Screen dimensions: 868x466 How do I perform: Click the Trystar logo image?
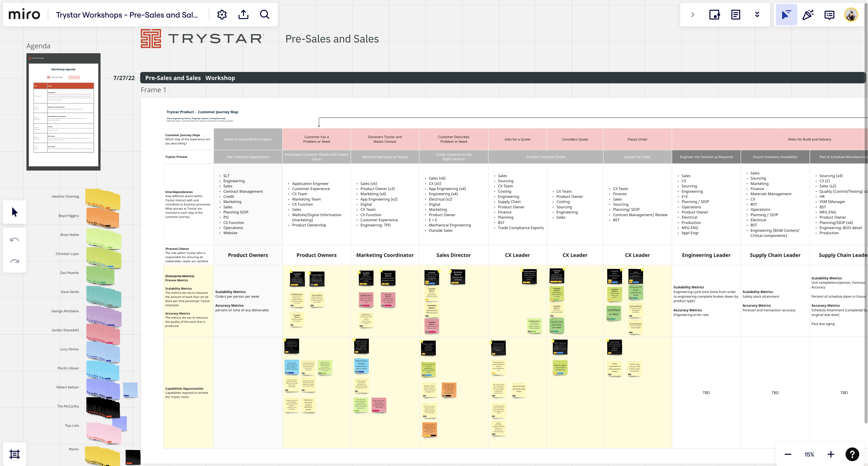(202, 38)
